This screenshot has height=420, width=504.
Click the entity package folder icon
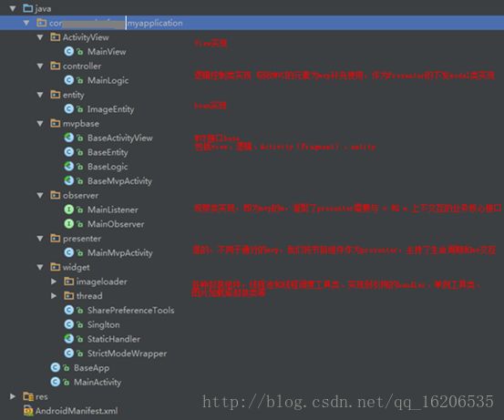click(56, 95)
